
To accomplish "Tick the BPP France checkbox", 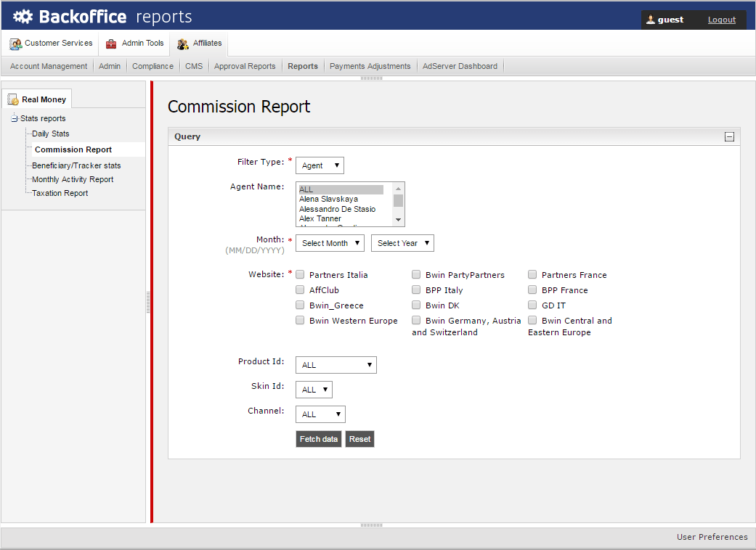I will click(532, 290).
